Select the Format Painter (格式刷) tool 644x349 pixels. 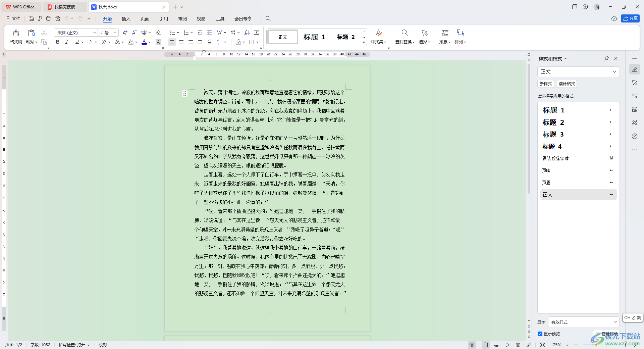pos(16,37)
